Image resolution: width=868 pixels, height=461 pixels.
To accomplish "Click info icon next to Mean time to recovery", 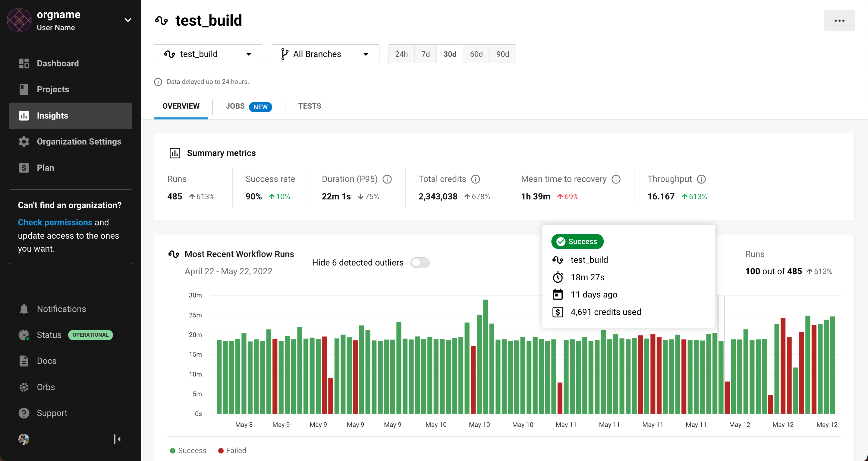I will [616, 179].
